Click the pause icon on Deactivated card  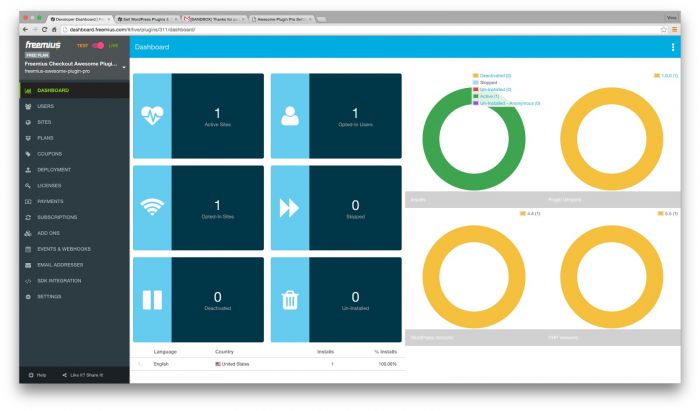click(x=152, y=300)
